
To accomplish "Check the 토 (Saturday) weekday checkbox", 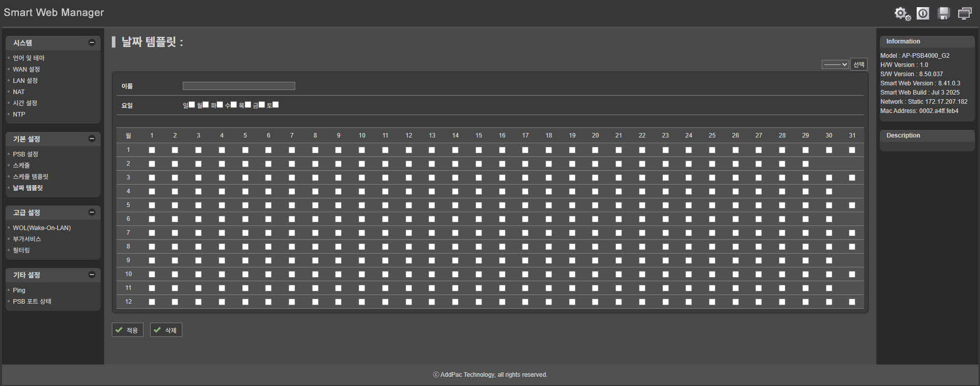I will point(276,105).
